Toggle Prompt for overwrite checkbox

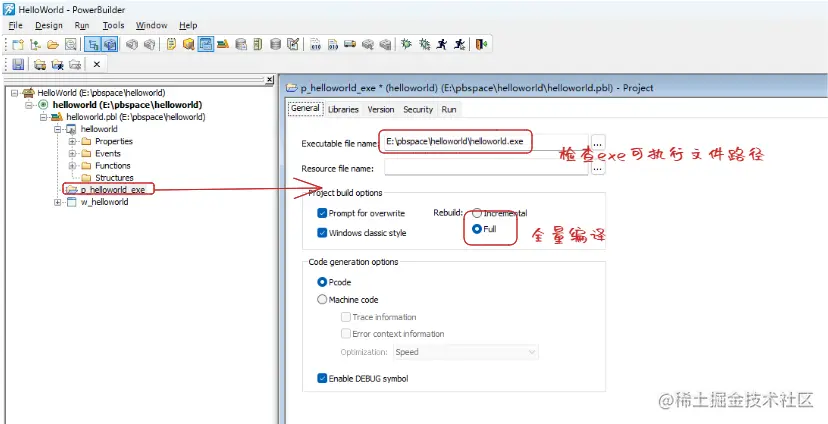pos(322,213)
